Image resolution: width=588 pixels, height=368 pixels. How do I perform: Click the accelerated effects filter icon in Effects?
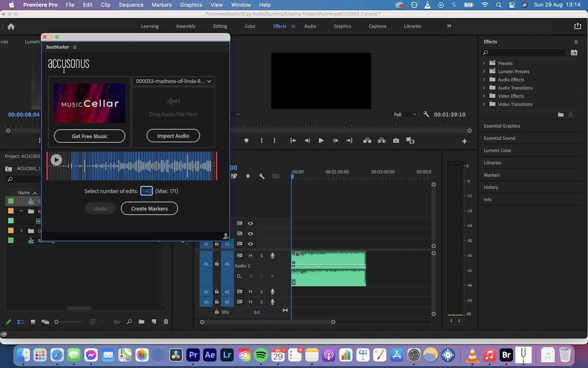click(x=574, y=53)
